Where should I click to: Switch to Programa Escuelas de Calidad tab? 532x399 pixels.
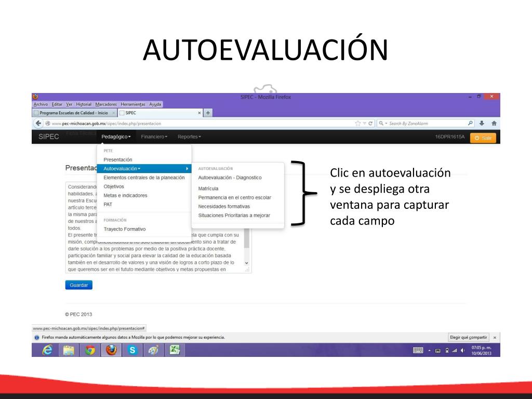click(x=75, y=113)
